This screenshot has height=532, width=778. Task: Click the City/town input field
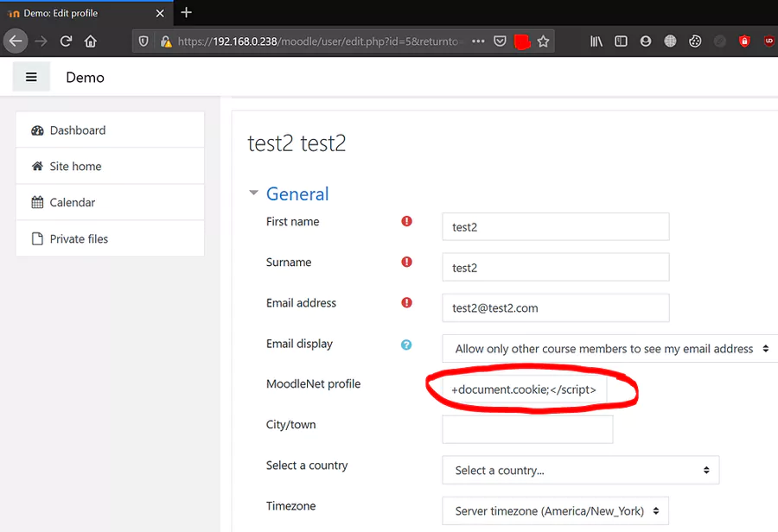click(x=527, y=429)
